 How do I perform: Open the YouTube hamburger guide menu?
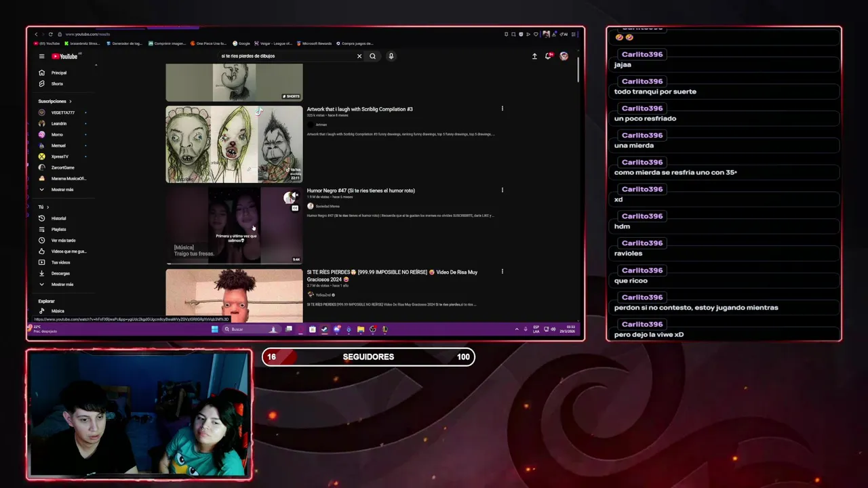(x=41, y=56)
